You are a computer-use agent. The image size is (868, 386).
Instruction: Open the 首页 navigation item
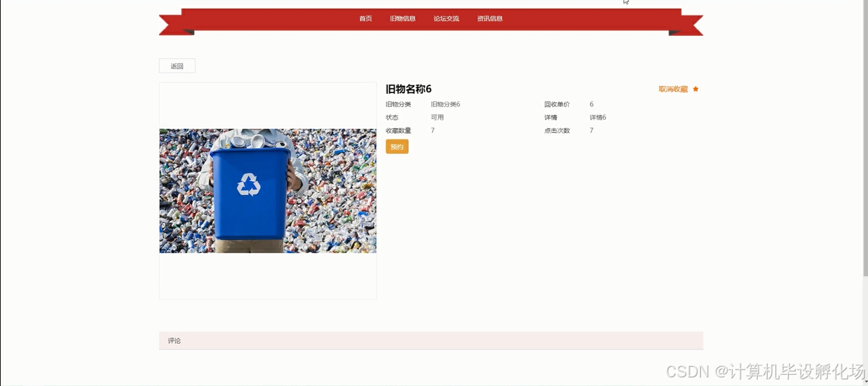point(365,19)
